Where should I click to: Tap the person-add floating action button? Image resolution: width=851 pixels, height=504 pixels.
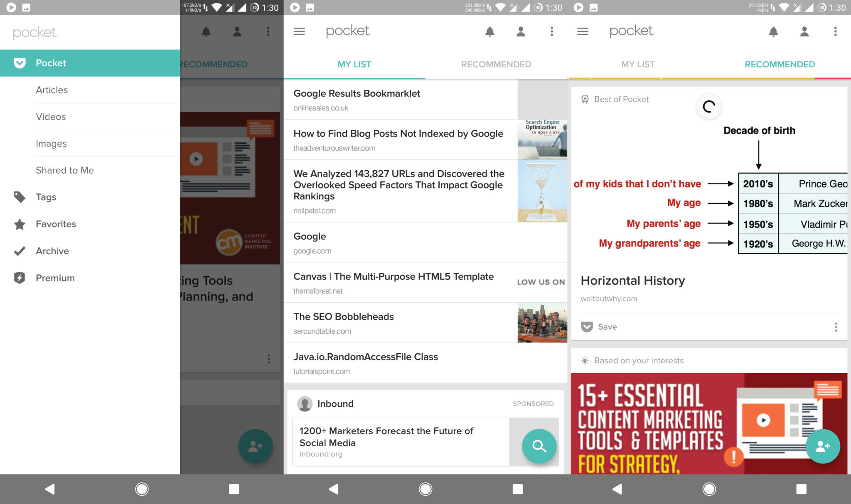(x=823, y=446)
